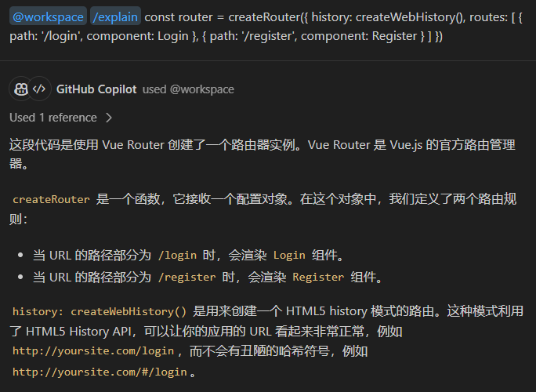This screenshot has height=392, width=536.
Task: Click the GitHub Copilot avatar icon
Action: coord(21,89)
